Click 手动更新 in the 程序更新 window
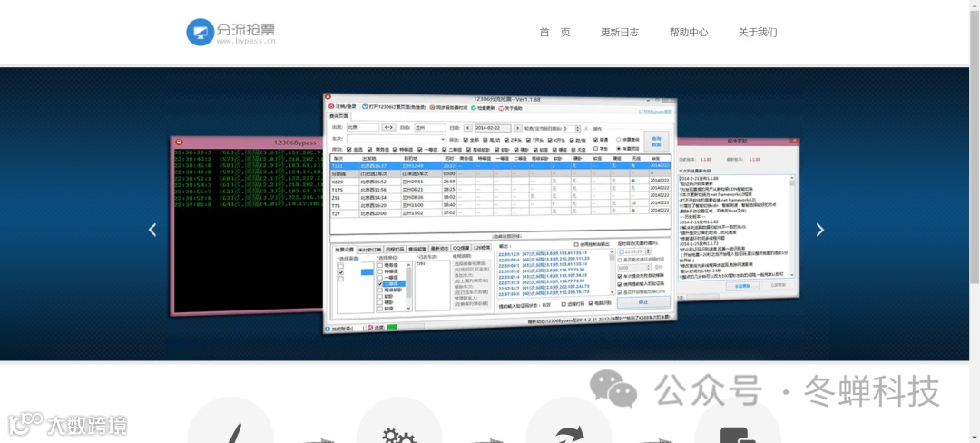Image resolution: width=980 pixels, height=443 pixels. tap(742, 286)
